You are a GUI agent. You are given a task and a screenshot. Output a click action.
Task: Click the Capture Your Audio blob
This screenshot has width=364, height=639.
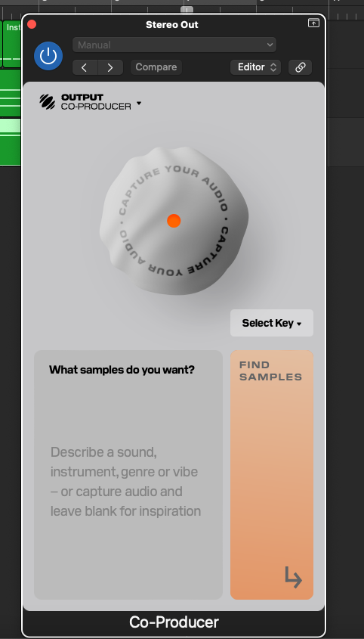[x=174, y=221]
